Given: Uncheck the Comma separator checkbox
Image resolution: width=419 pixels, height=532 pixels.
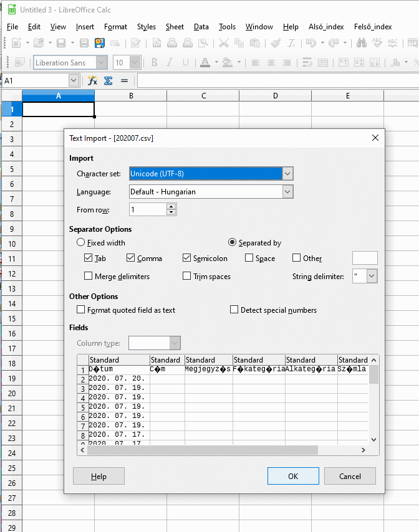Looking at the screenshot, I should pos(131,258).
